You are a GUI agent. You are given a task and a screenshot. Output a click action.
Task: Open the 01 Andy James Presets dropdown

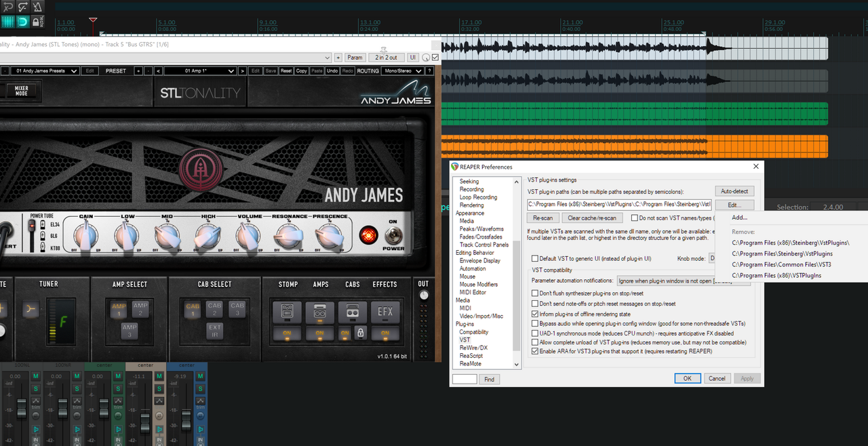(45, 70)
